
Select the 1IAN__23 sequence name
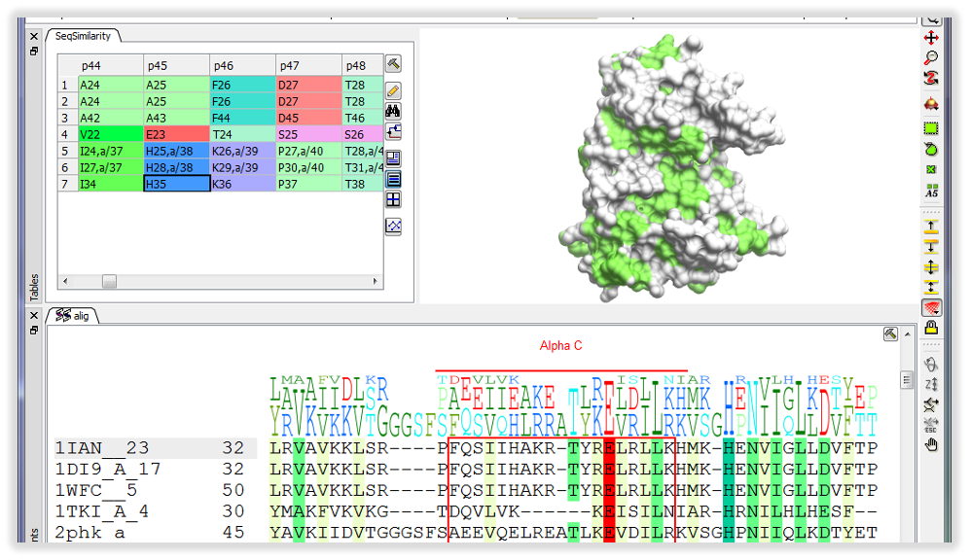tap(102, 447)
